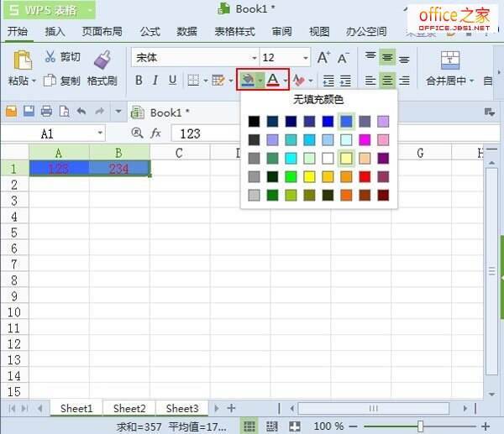This screenshot has height=434, width=504.
Task: Click the zoom magnifier beside formula bar
Action: coord(137,133)
